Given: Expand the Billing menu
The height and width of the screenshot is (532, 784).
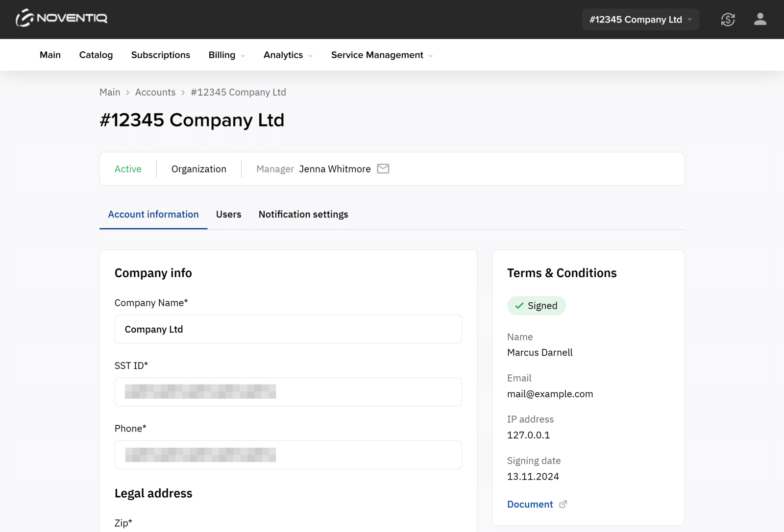Looking at the screenshot, I should pyautogui.click(x=226, y=55).
